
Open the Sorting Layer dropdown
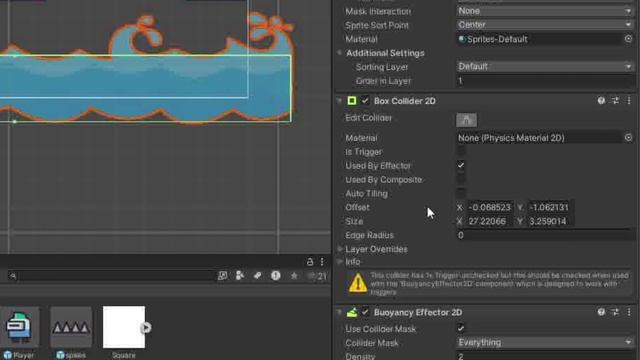pyautogui.click(x=544, y=67)
